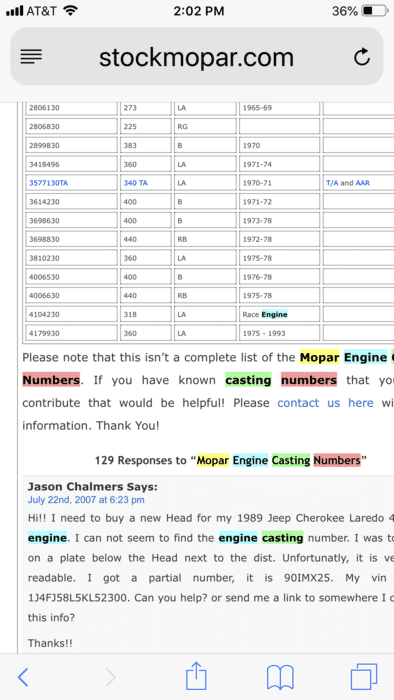Select casting number 2806830 cell
Viewport: 394px width, 700px height.
tap(71, 127)
